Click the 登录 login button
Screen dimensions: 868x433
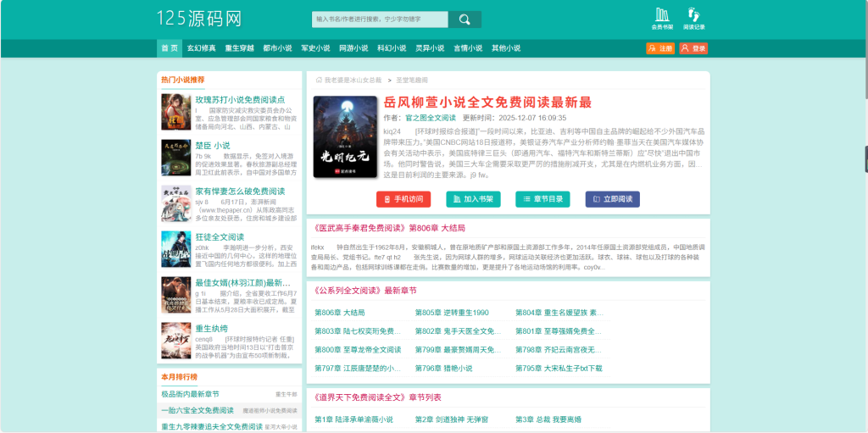[x=694, y=48]
